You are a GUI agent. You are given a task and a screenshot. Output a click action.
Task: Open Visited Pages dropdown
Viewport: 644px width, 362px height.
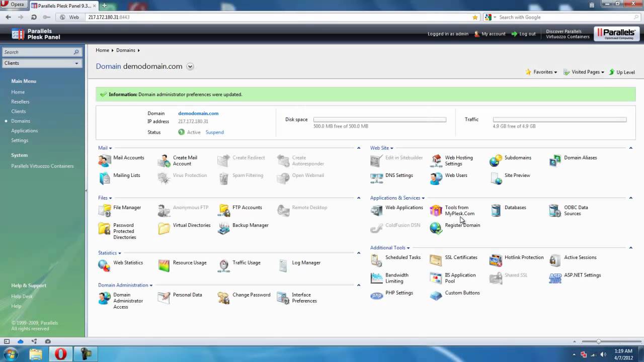click(x=584, y=72)
